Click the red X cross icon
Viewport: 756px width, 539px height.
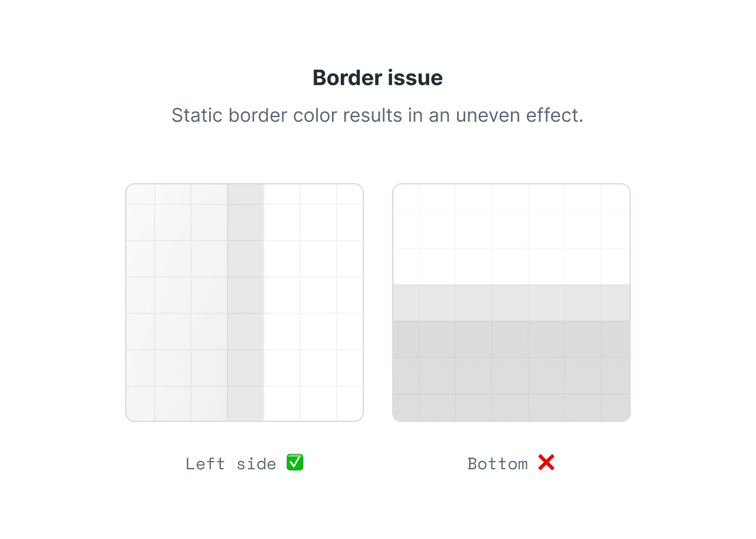point(546,463)
